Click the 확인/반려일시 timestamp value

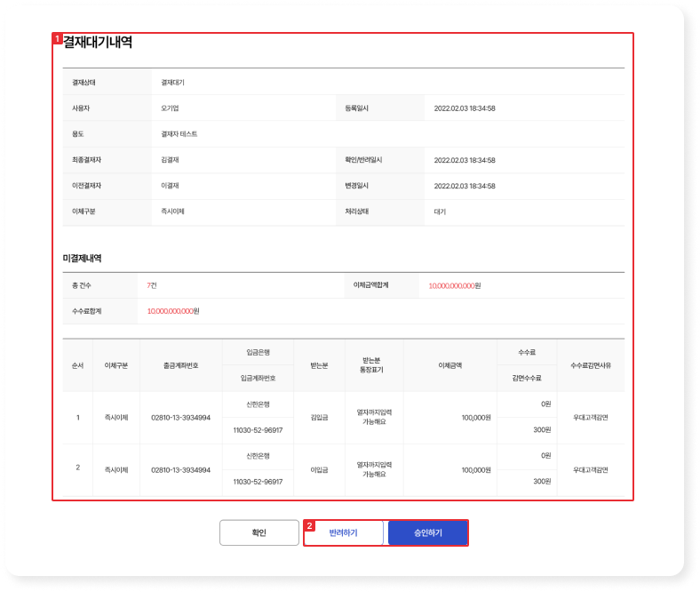(x=465, y=160)
